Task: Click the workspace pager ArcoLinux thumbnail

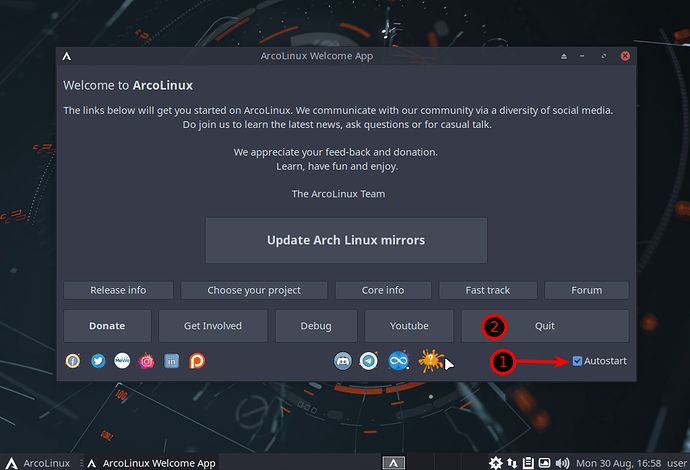Action: [x=393, y=463]
